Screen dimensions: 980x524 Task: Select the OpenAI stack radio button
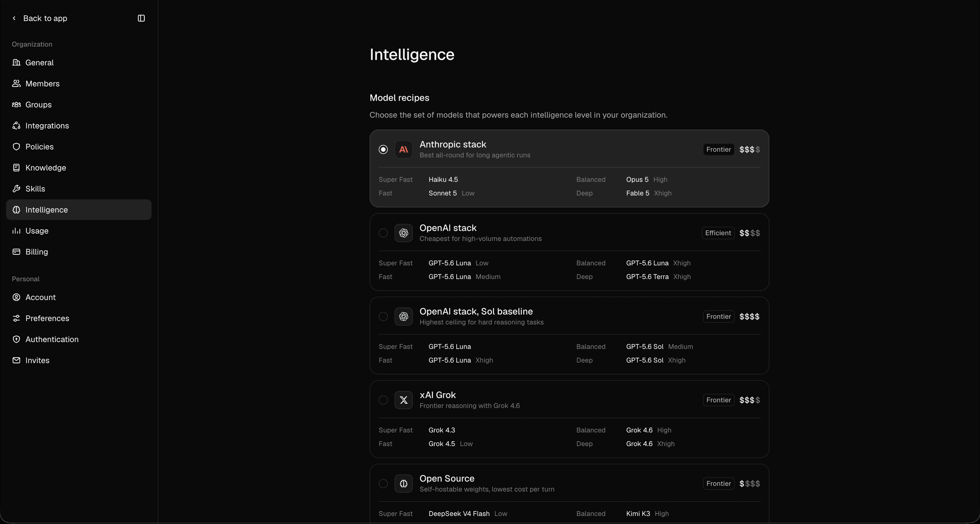(383, 233)
